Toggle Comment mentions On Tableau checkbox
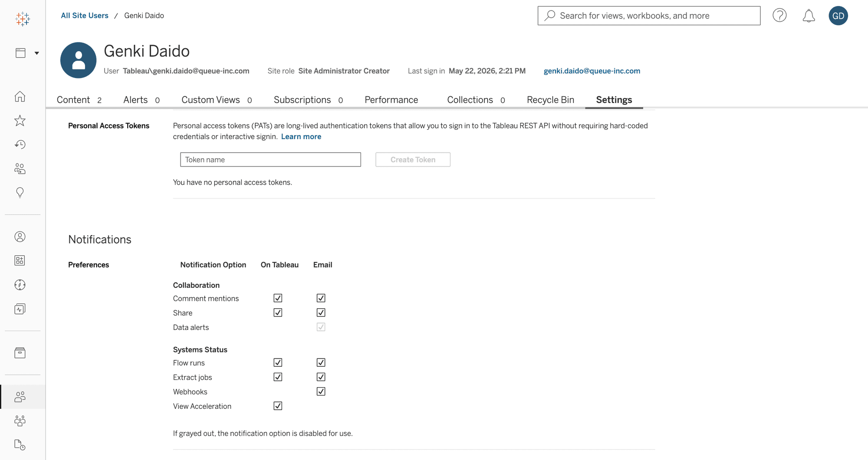Screen dimensions: 868x460 [x=278, y=298]
